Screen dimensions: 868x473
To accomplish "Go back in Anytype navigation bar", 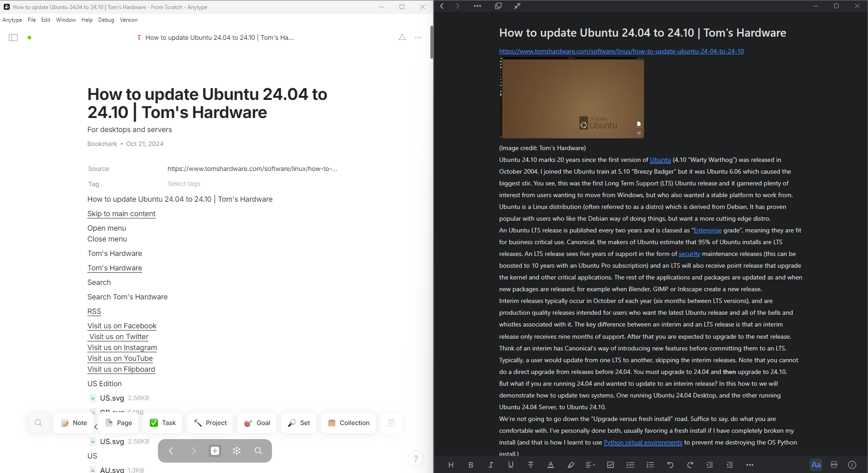I will [x=171, y=451].
